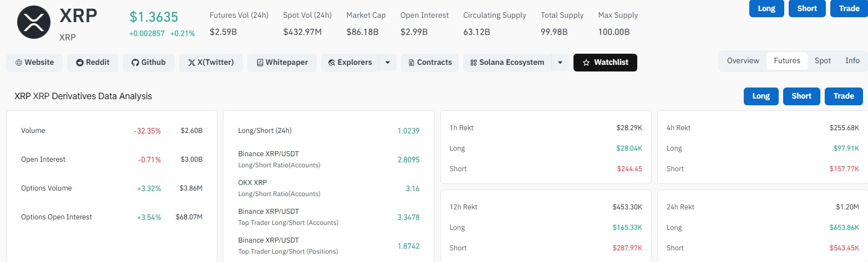Click the top header Long button
Image resolution: width=868 pixels, height=262 pixels.
767,8
